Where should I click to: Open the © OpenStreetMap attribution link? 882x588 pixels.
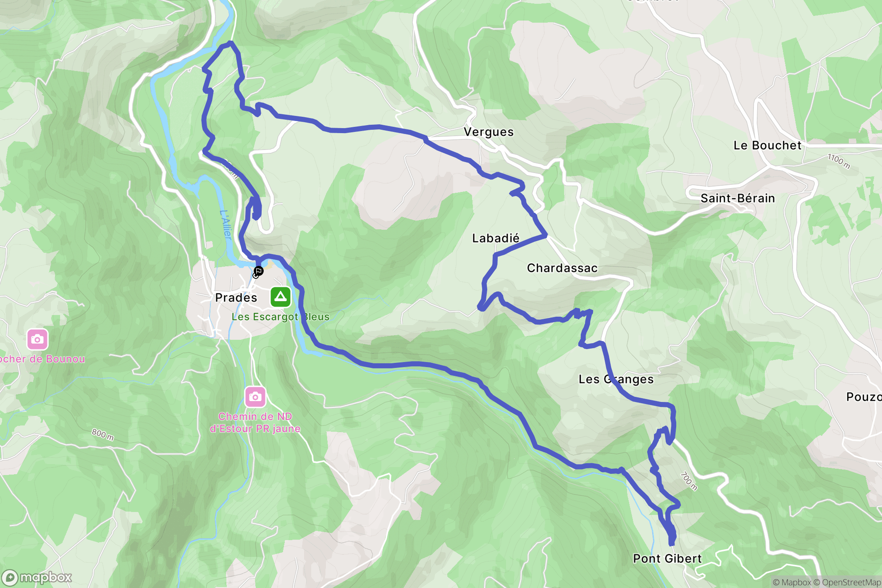(x=847, y=582)
